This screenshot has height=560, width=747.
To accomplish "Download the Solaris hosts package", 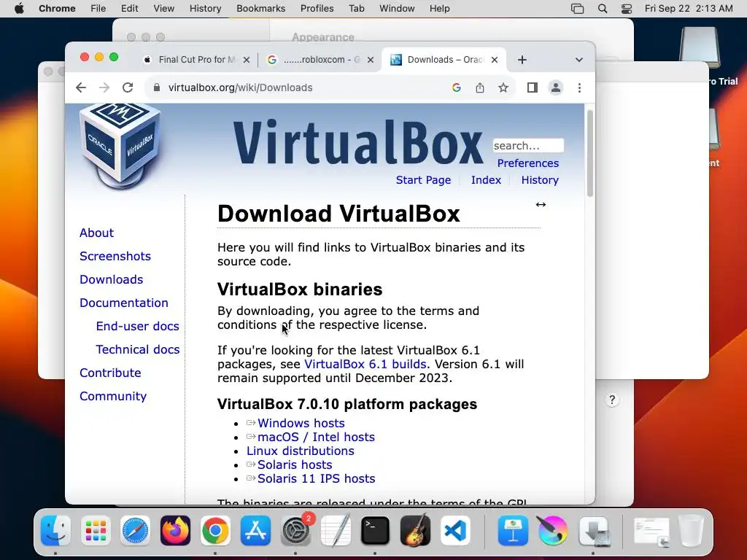I will (x=295, y=464).
